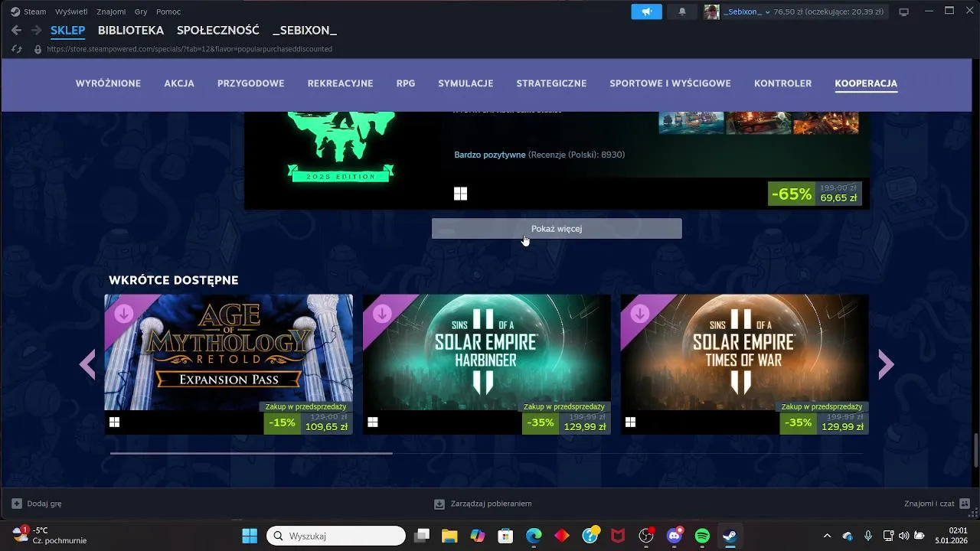Screen dimensions: 980x551
Task: Select the KOOPERACJA category tab
Action: pos(866,83)
